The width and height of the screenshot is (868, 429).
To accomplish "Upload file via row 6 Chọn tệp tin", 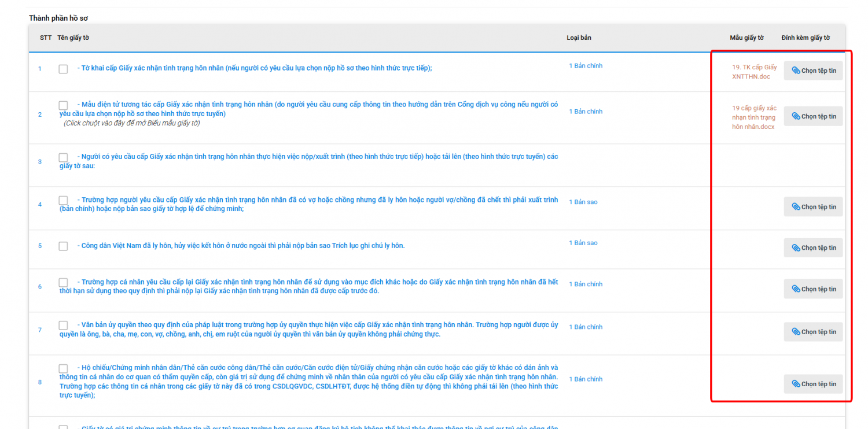I will click(x=813, y=289).
